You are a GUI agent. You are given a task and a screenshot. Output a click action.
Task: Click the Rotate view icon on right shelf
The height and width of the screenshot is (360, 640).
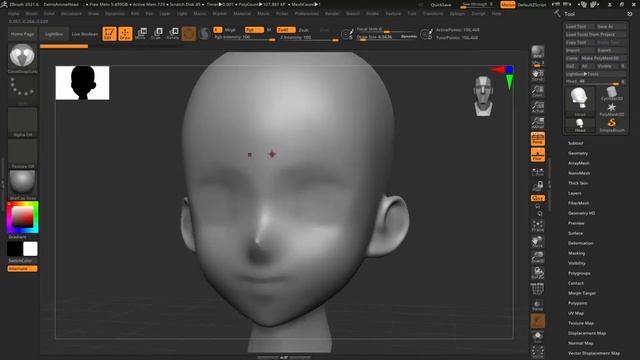pos(538,273)
